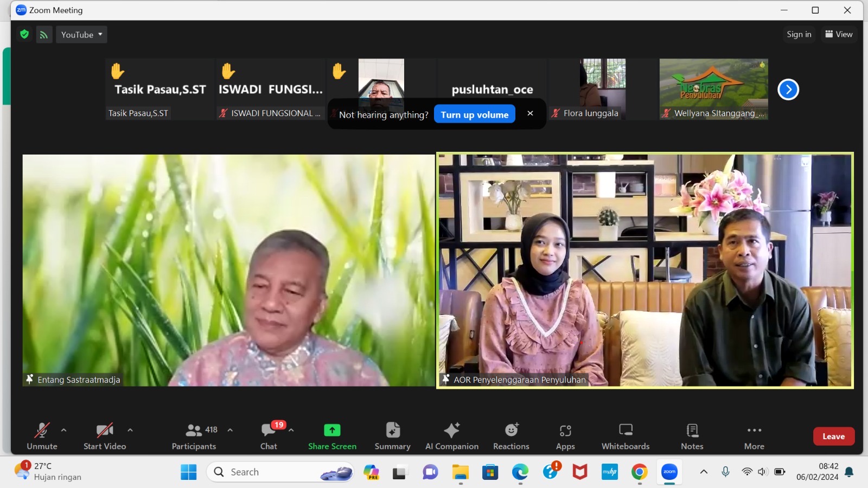Unmute the microphone
The image size is (868, 488).
click(42, 435)
